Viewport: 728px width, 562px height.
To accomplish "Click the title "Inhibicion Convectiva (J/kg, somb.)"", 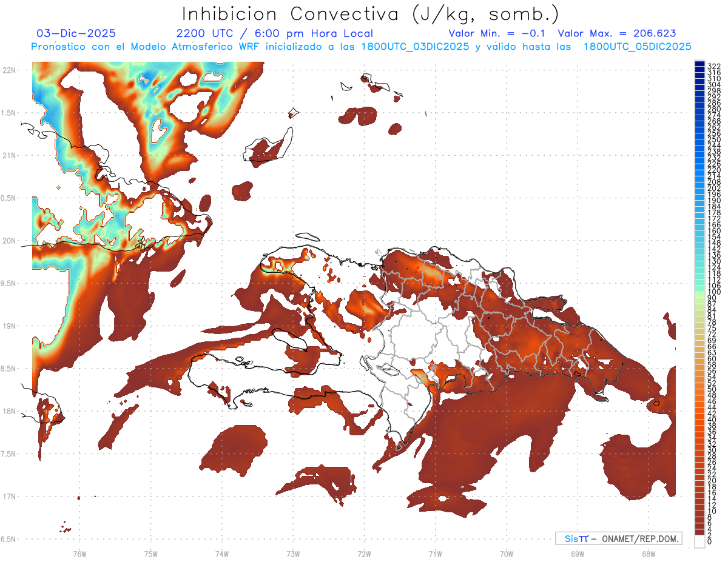I will pos(370,15).
